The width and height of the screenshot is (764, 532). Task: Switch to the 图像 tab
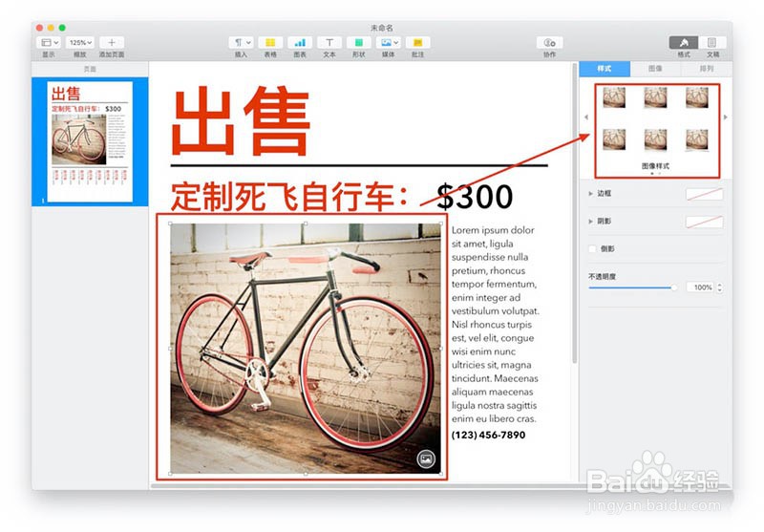pyautogui.click(x=655, y=69)
